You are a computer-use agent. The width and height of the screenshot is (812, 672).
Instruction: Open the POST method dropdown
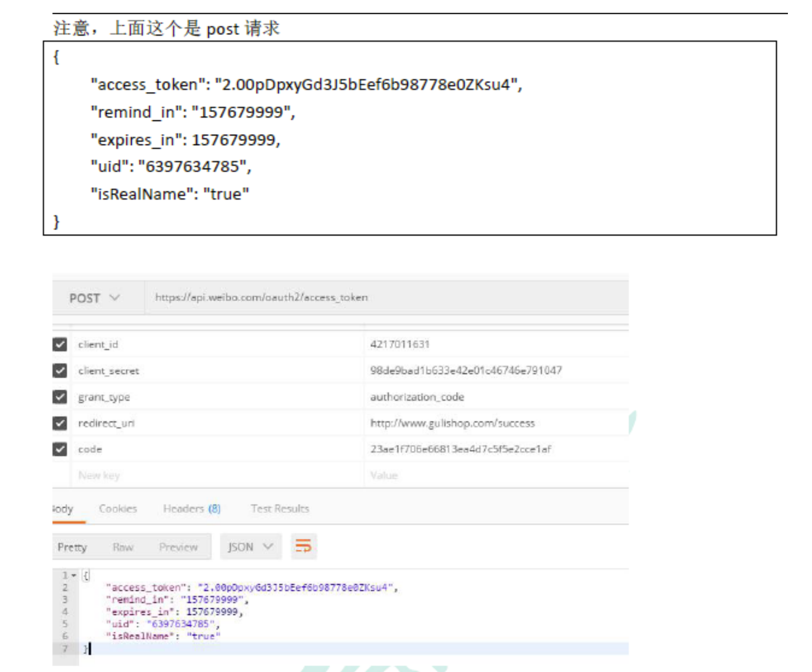[x=94, y=298]
